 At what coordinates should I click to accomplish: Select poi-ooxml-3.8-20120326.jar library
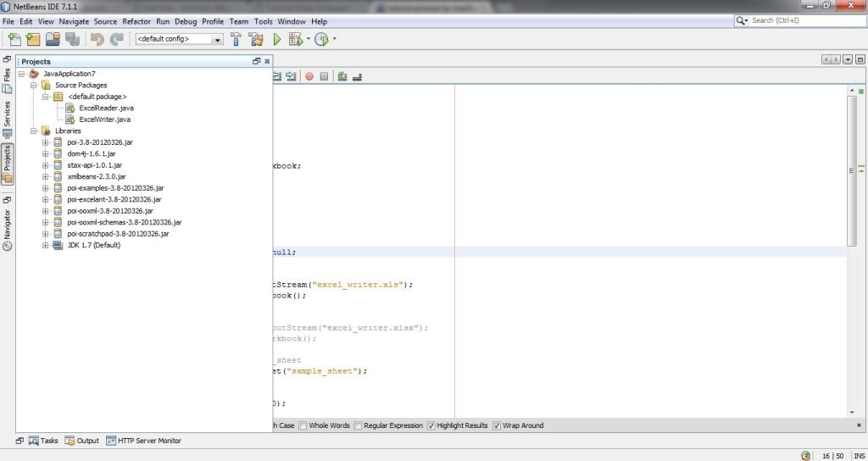(x=110, y=211)
